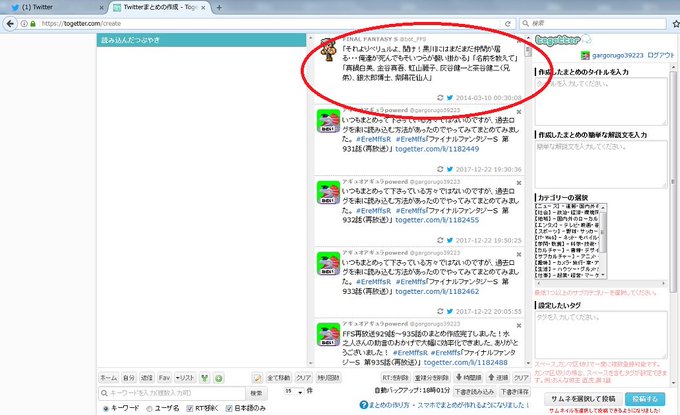The height and width of the screenshot is (415, 680).
Task: Click the まとめ title input box
Action: [x=601, y=101]
